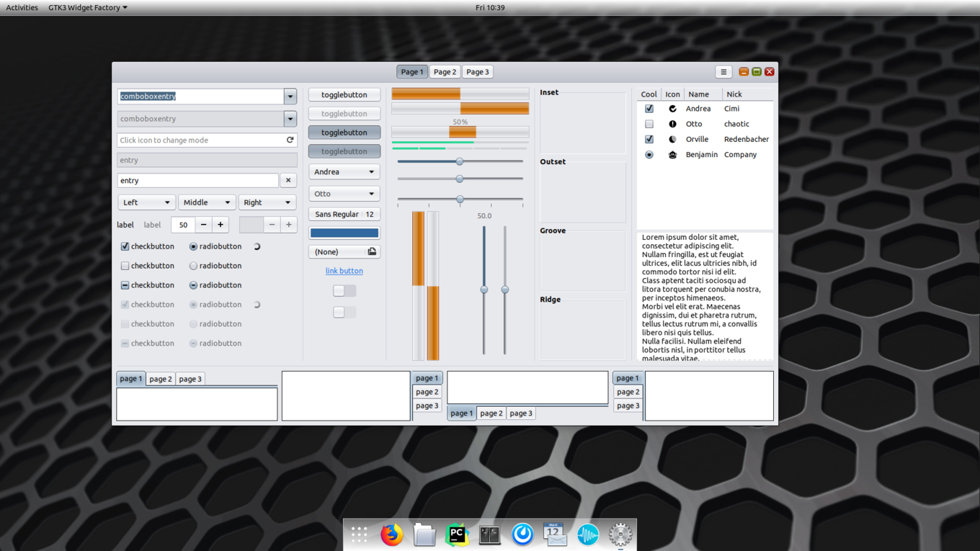
Task: Open the Files folder icon in the dock
Action: [x=424, y=534]
